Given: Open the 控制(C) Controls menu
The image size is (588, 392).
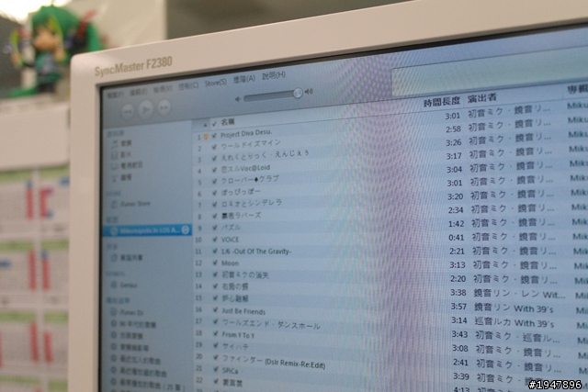Looking at the screenshot, I should [188, 86].
